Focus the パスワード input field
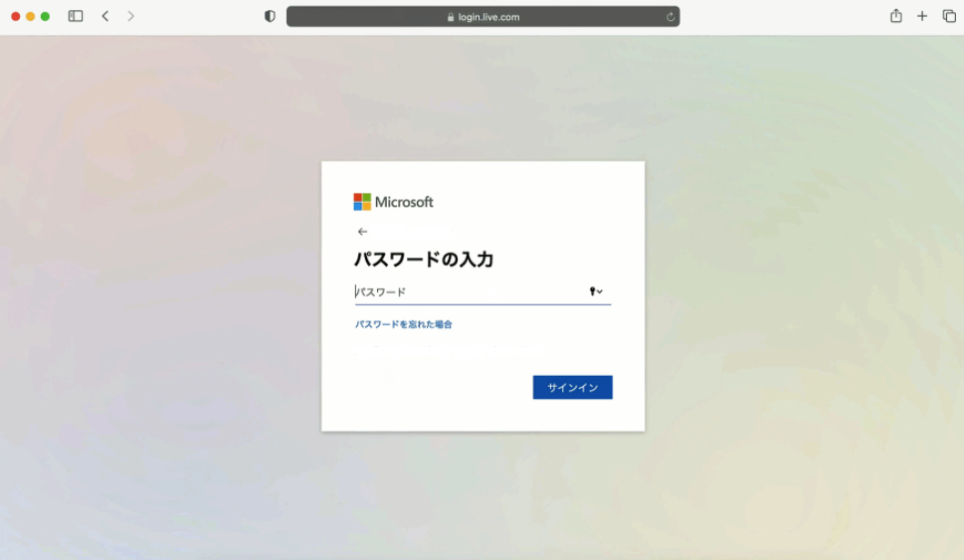 click(482, 292)
